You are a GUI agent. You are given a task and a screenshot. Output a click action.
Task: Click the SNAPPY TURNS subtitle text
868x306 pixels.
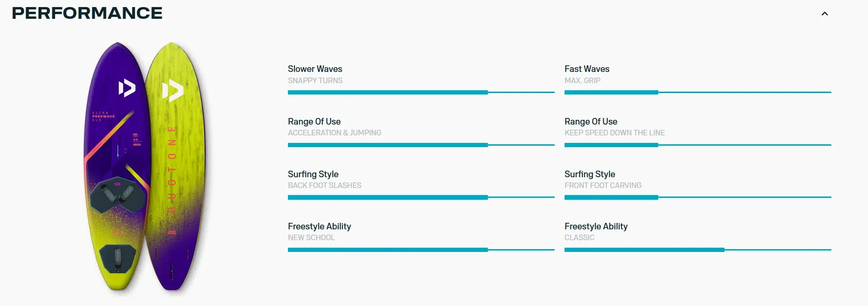point(315,80)
